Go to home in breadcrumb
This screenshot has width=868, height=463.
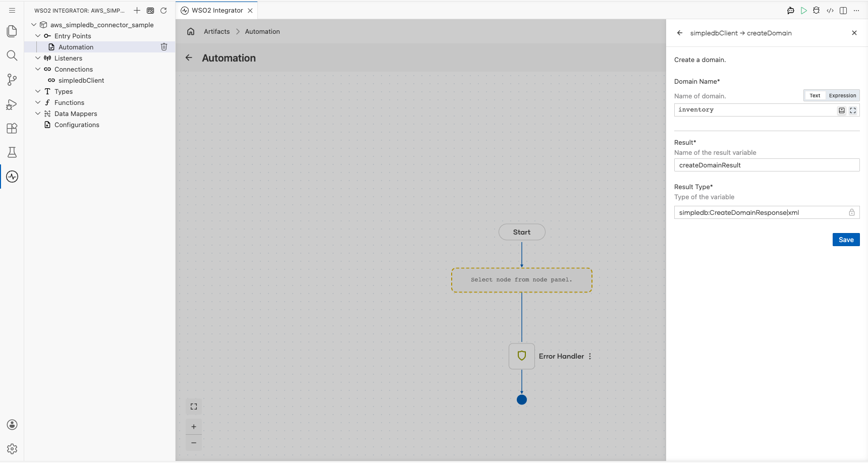[x=191, y=31]
